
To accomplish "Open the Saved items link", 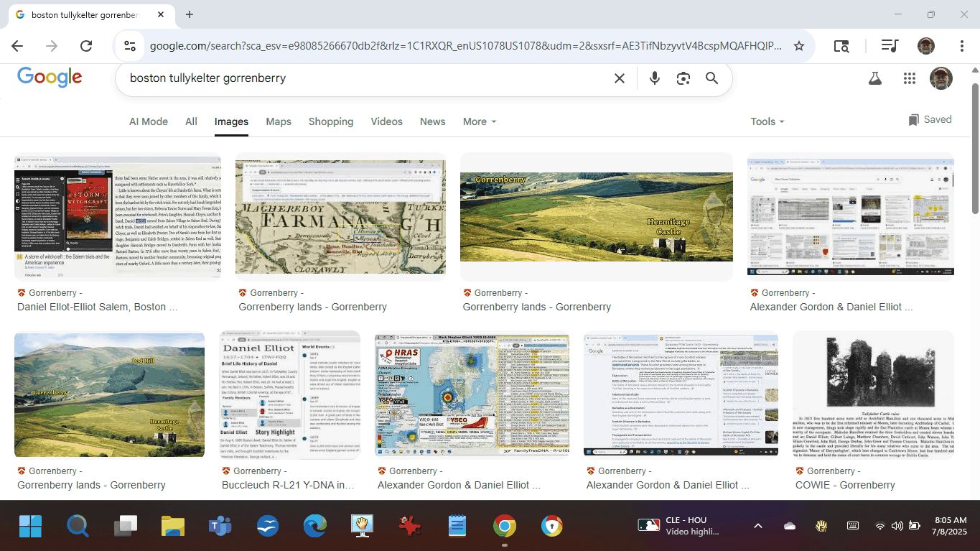I will [930, 120].
